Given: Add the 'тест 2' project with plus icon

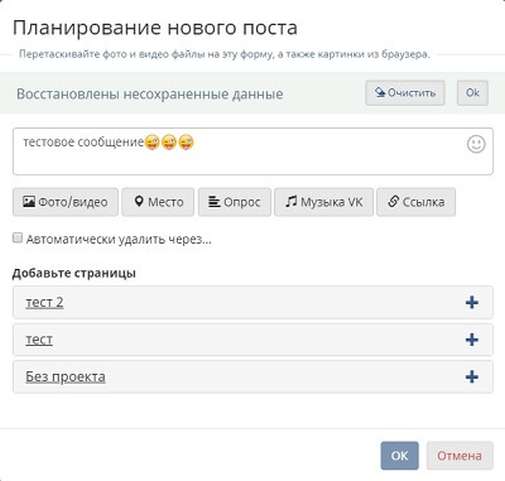Looking at the screenshot, I should click(x=472, y=303).
